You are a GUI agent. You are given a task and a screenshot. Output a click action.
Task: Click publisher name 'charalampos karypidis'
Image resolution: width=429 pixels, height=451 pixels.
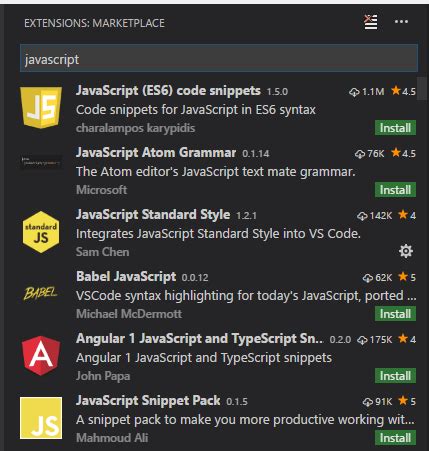pos(135,128)
